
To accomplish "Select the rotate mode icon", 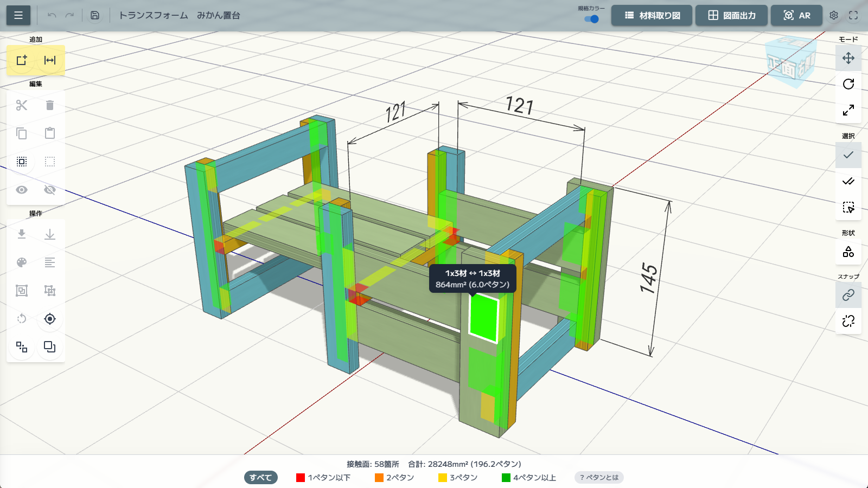I will (x=848, y=84).
